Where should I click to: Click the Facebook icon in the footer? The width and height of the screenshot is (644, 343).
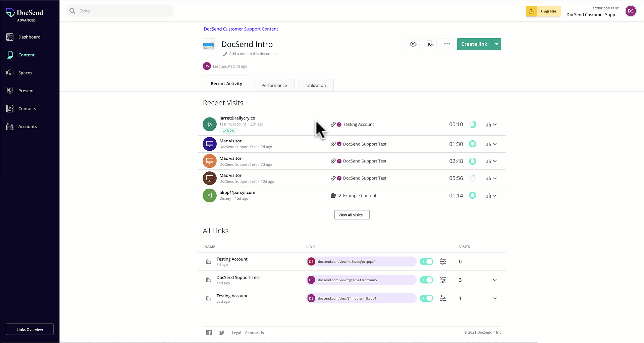click(x=209, y=333)
